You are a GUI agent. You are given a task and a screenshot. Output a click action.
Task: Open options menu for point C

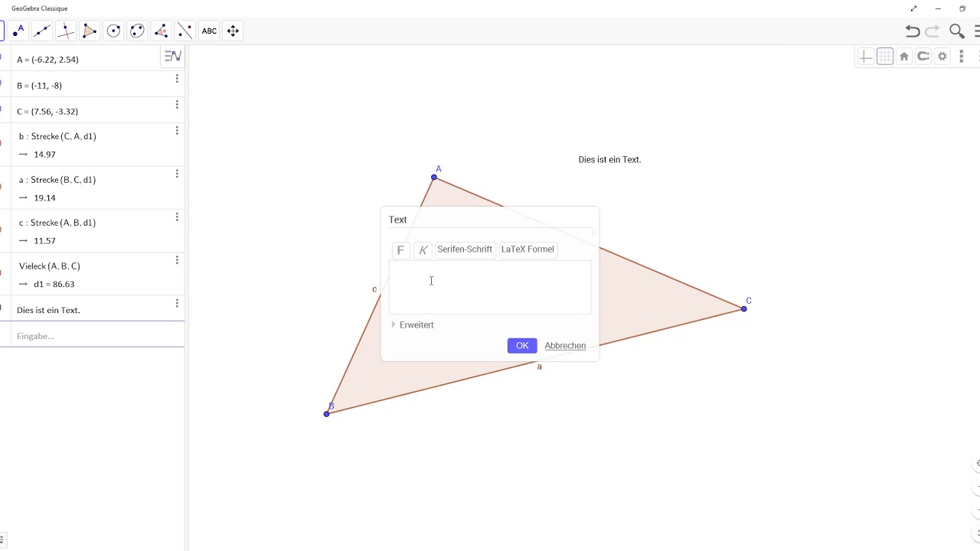pyautogui.click(x=177, y=105)
